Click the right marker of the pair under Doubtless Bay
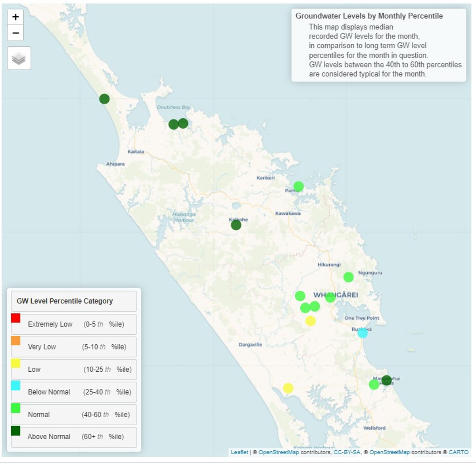This screenshot has height=463, width=476. [x=183, y=123]
